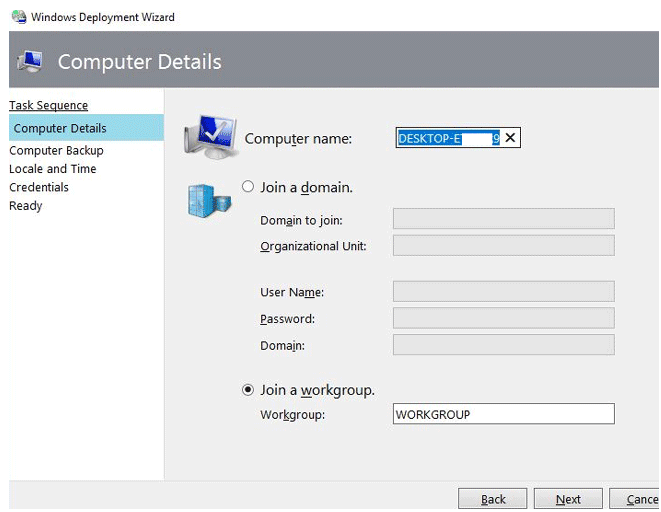Click the Workgroup label

pyautogui.click(x=293, y=415)
